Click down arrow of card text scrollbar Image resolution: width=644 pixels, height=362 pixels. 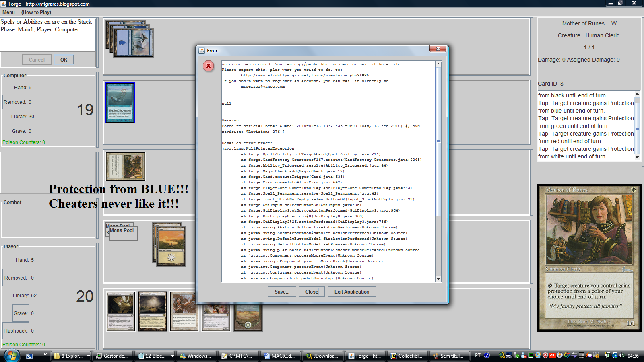click(637, 157)
